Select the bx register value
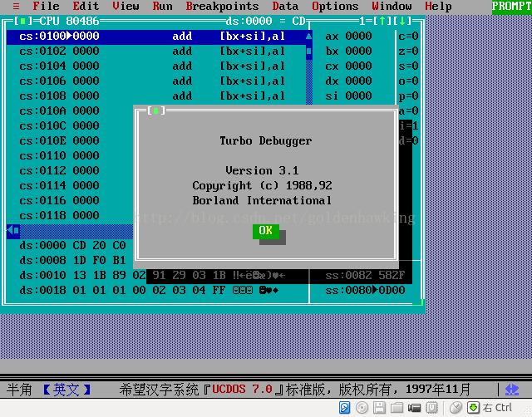The image size is (532, 417). click(358, 52)
